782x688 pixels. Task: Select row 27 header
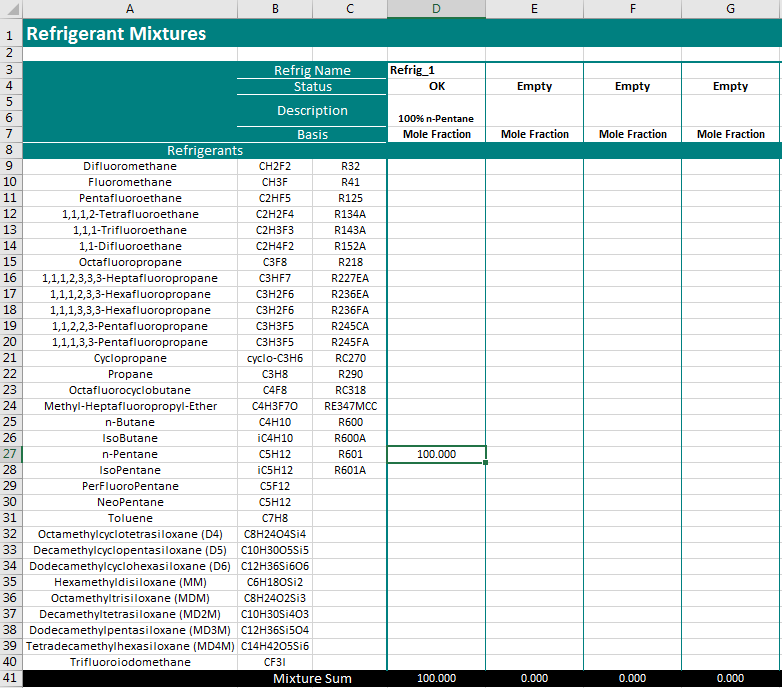(x=11, y=454)
